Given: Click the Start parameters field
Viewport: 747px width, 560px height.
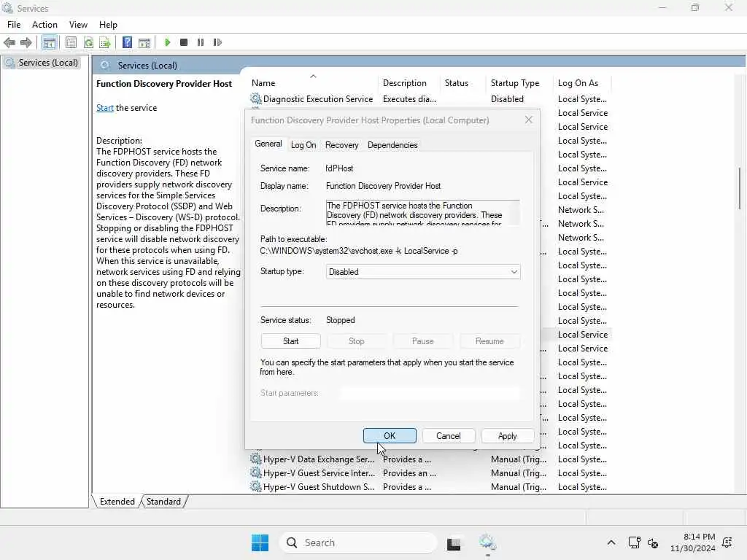Looking at the screenshot, I should pos(430,393).
